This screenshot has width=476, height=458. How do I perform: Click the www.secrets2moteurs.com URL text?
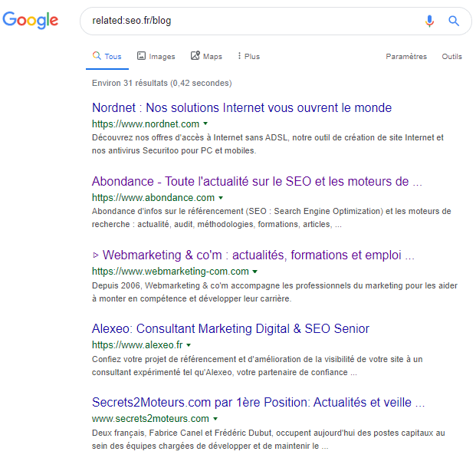coord(150,419)
